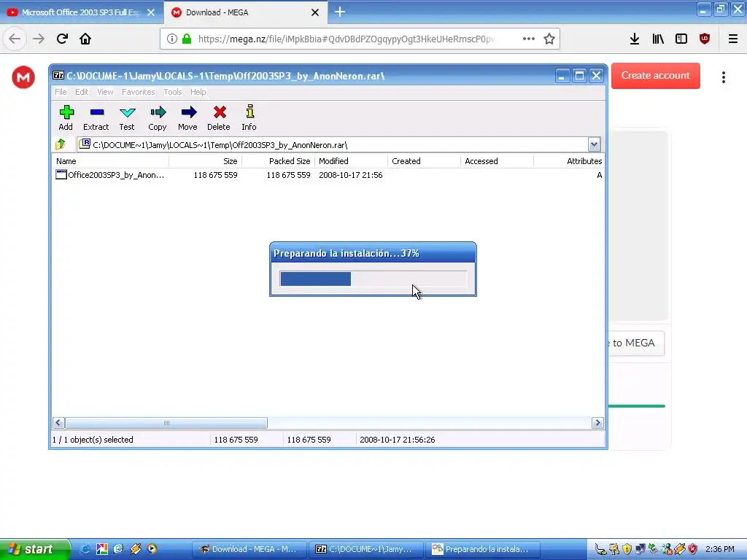Image resolution: width=747 pixels, height=560 pixels.
Task: Open Firefox library icon
Action: click(x=658, y=39)
